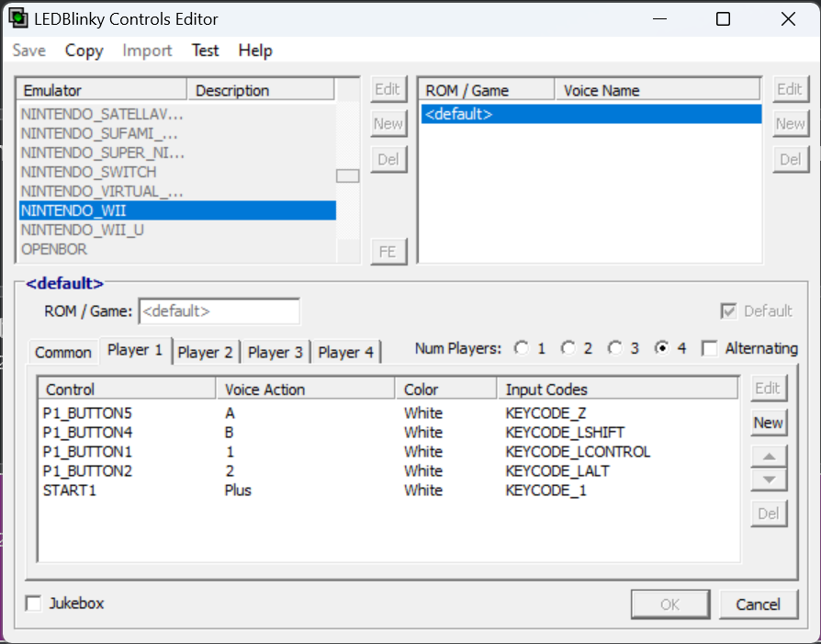The height and width of the screenshot is (644, 821).
Task: Select the P1_BUTTON5 control row
Action: (388, 413)
